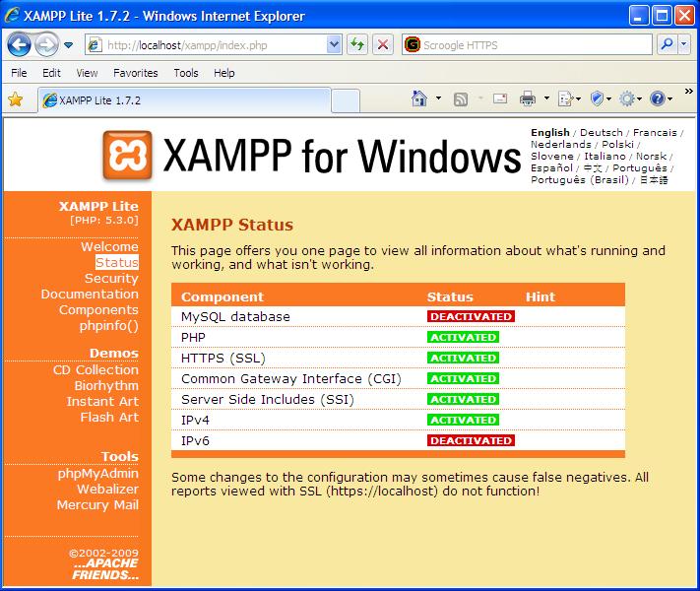Image resolution: width=700 pixels, height=591 pixels.
Task: Click ACTIVATED badge for PHP row
Action: 463,337
